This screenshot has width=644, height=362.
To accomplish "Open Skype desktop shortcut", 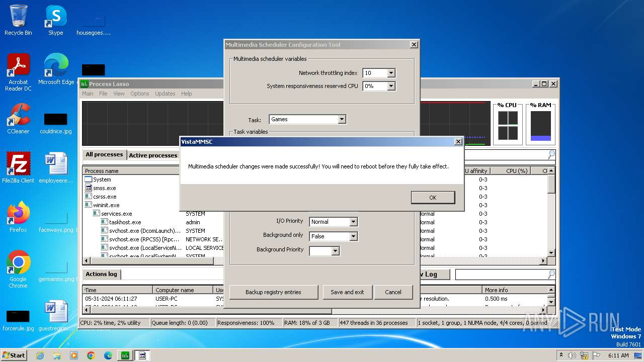I will pos(55,20).
